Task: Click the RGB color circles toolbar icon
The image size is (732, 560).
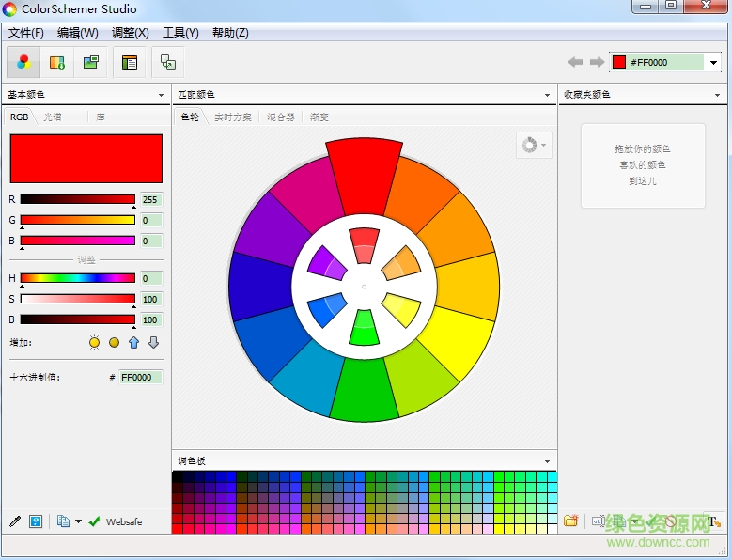Action: pyautogui.click(x=24, y=62)
